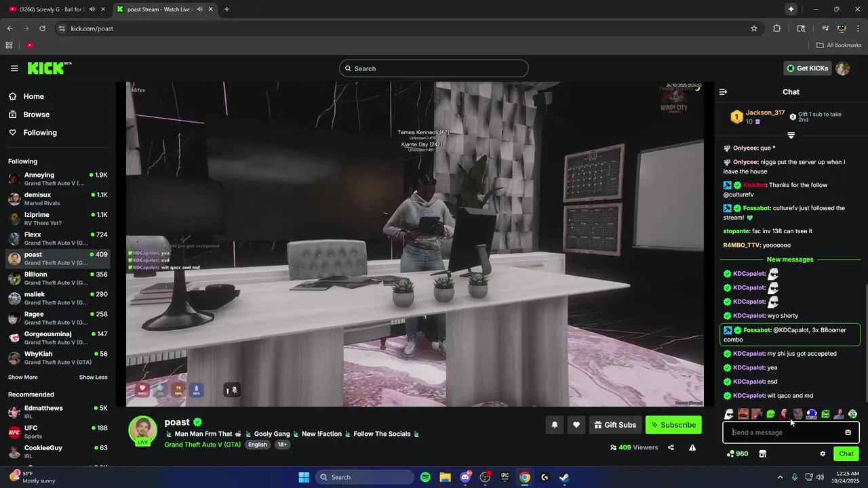Open the YouTube bookmark shortcut
This screenshot has height=488, width=868.
pos(30,45)
